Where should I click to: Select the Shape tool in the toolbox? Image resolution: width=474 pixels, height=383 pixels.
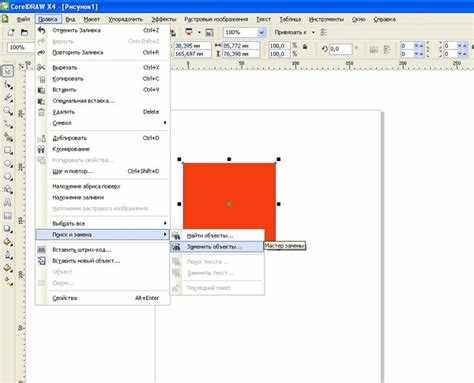[x=8, y=85]
